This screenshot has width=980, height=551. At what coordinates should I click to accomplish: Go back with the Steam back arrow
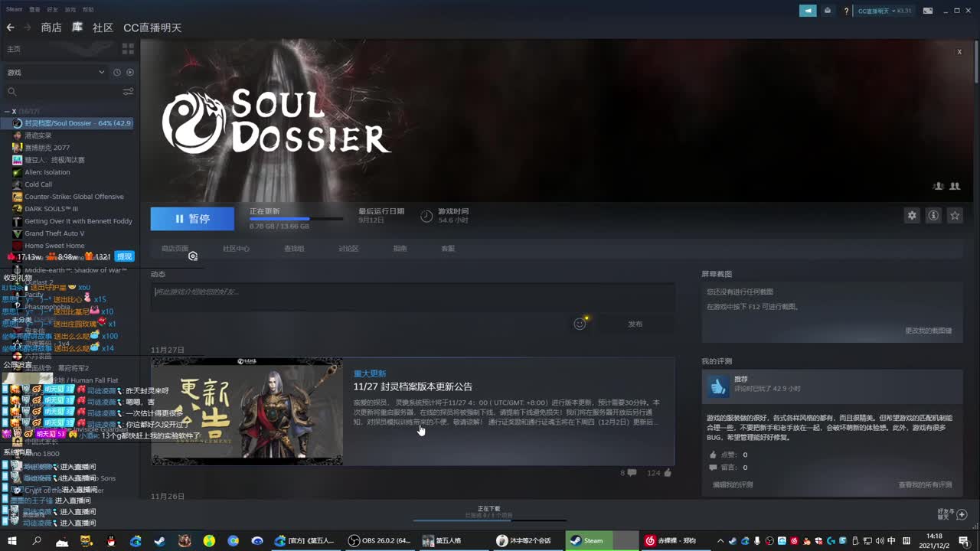[x=10, y=28]
